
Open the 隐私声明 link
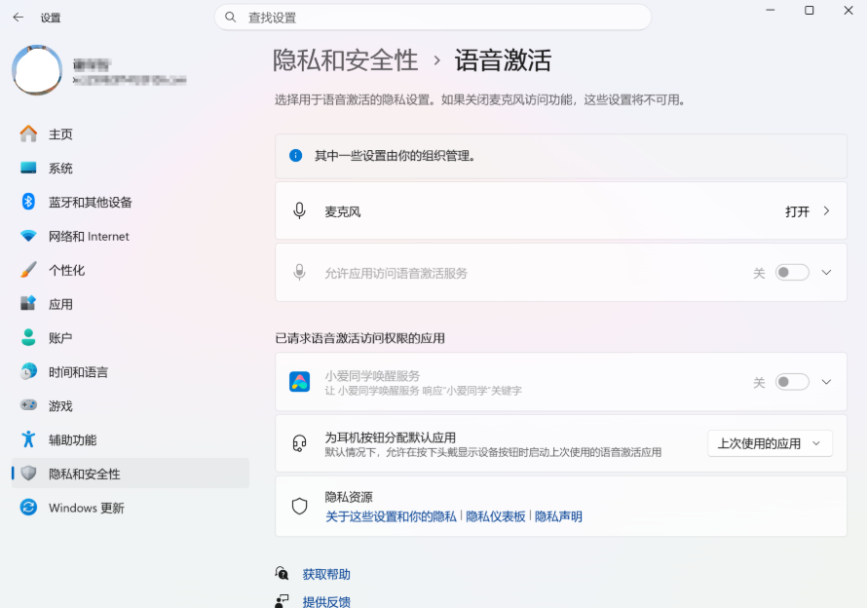click(558, 516)
